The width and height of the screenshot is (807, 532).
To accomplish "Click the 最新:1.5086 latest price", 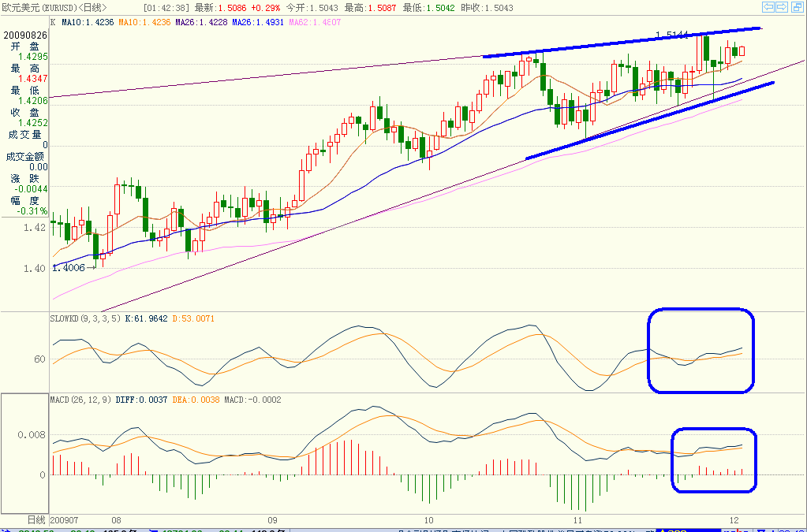I will [x=219, y=8].
